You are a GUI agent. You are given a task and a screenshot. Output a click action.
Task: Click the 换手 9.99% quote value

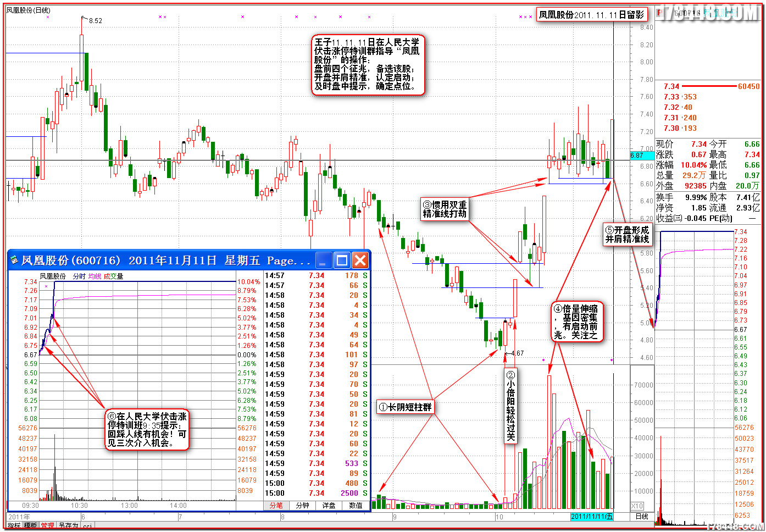click(x=696, y=197)
